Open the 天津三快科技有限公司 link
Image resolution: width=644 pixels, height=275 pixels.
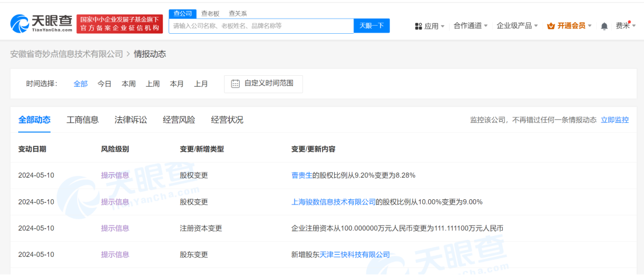[x=355, y=255]
